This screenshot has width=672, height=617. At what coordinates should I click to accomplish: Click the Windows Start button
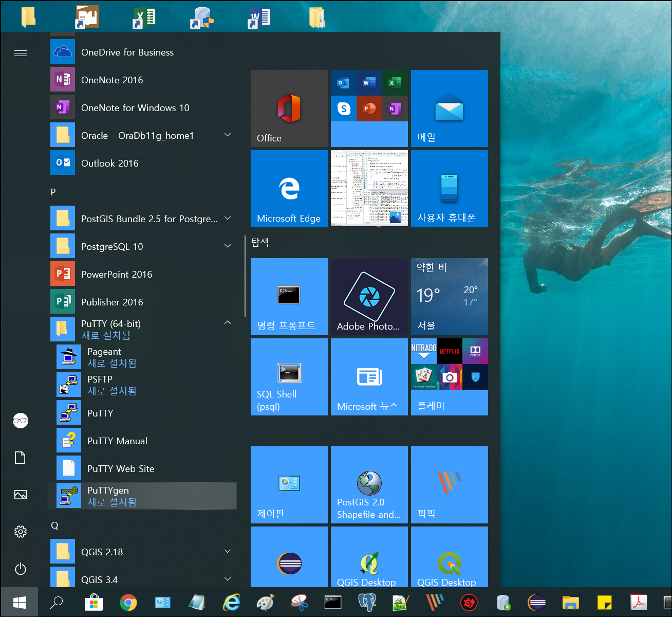(20, 602)
